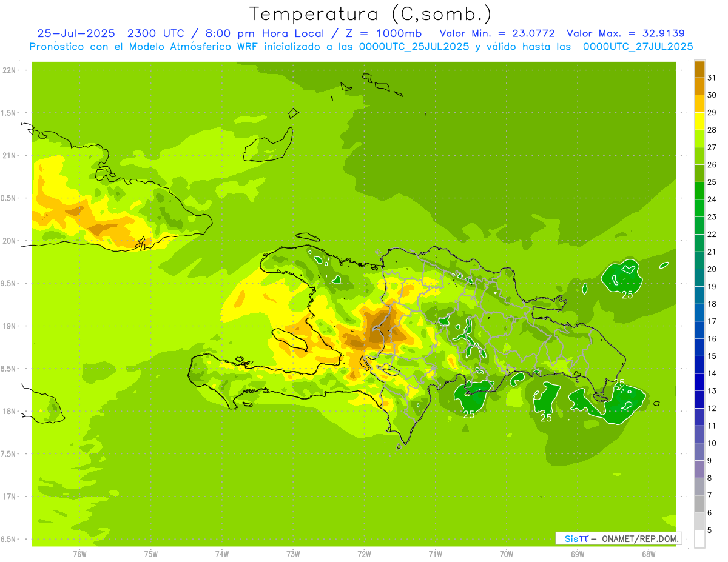
Task: Click the "70W" longitude label
Action: click(507, 554)
